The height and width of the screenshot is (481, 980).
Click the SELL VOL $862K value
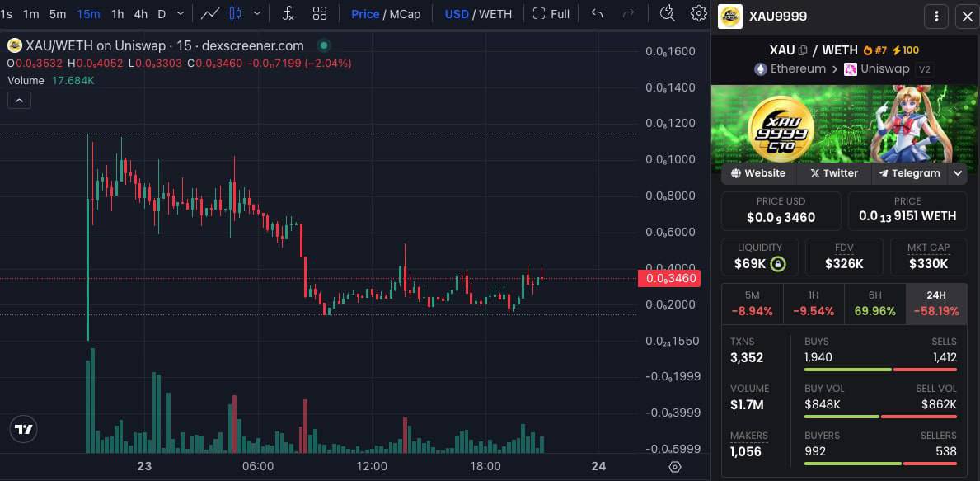click(x=939, y=405)
